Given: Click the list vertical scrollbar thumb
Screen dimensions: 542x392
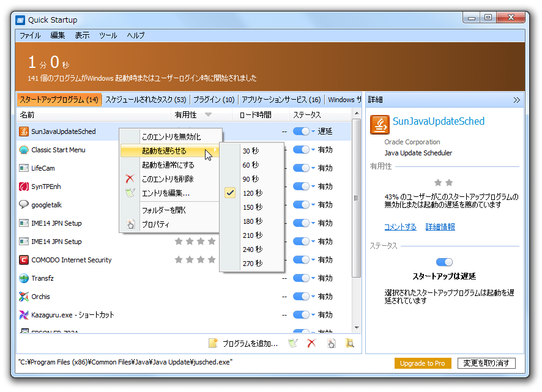Looking at the screenshot, I should tap(357, 198).
